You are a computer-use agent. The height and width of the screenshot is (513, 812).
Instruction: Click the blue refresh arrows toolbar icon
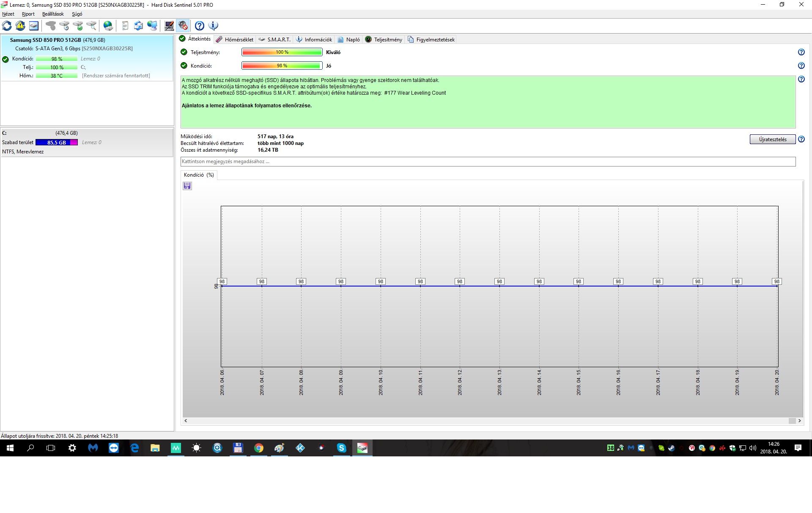coord(7,26)
